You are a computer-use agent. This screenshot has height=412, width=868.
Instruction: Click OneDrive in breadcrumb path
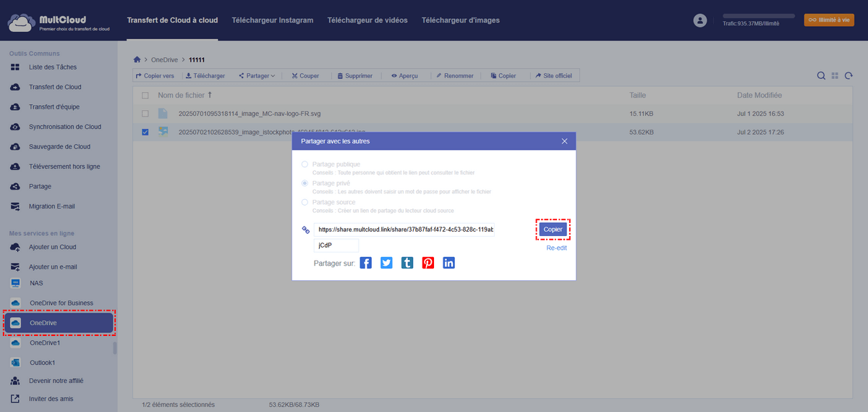[x=164, y=59]
